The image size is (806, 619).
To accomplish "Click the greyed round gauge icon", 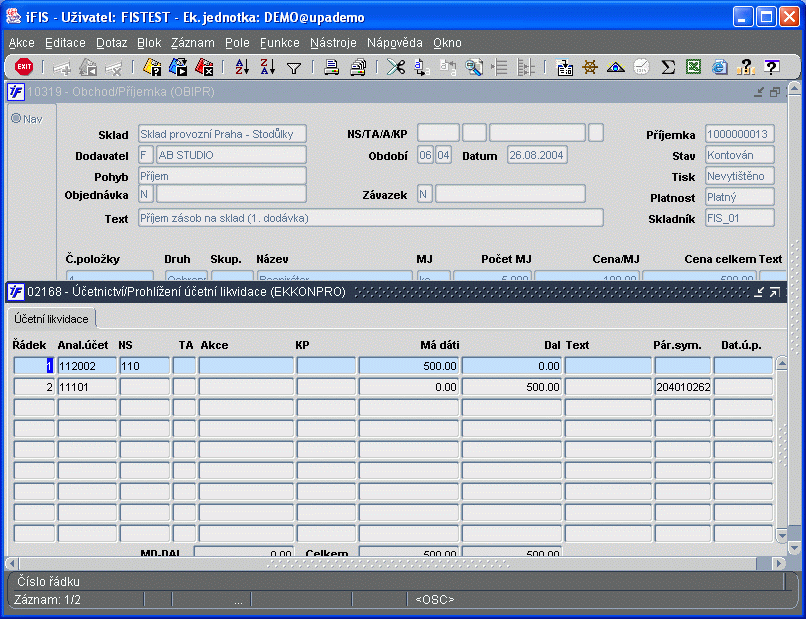I will [642, 67].
